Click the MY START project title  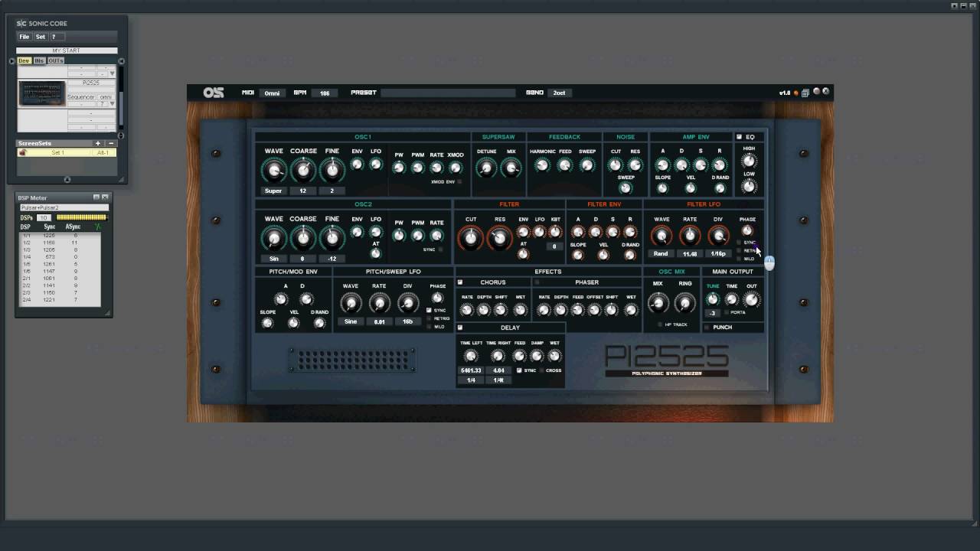coord(67,51)
